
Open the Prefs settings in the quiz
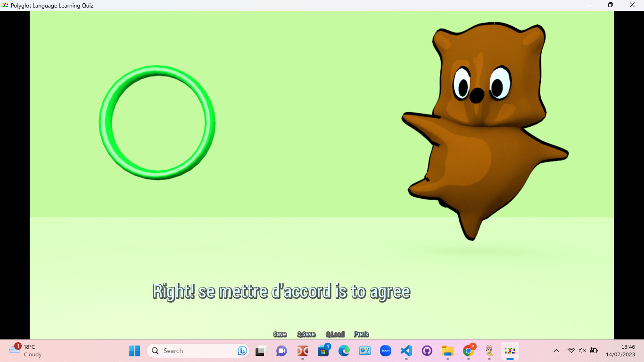pyautogui.click(x=361, y=334)
